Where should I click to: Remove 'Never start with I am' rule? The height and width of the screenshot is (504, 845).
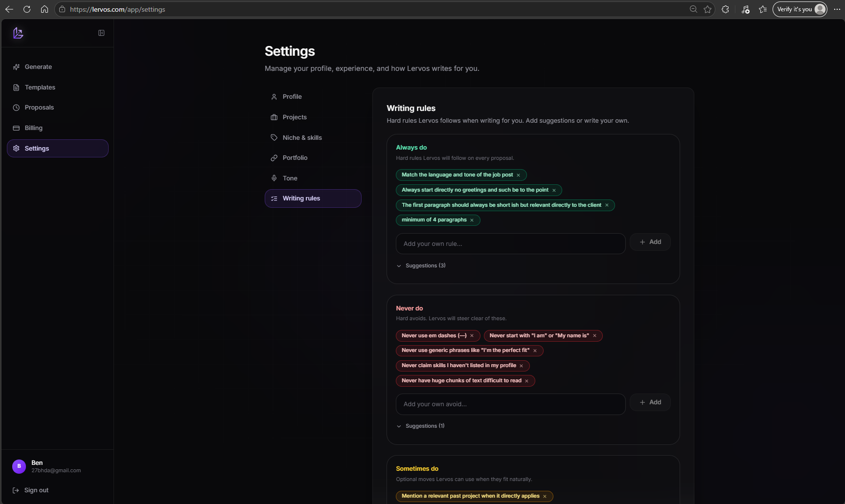point(594,336)
